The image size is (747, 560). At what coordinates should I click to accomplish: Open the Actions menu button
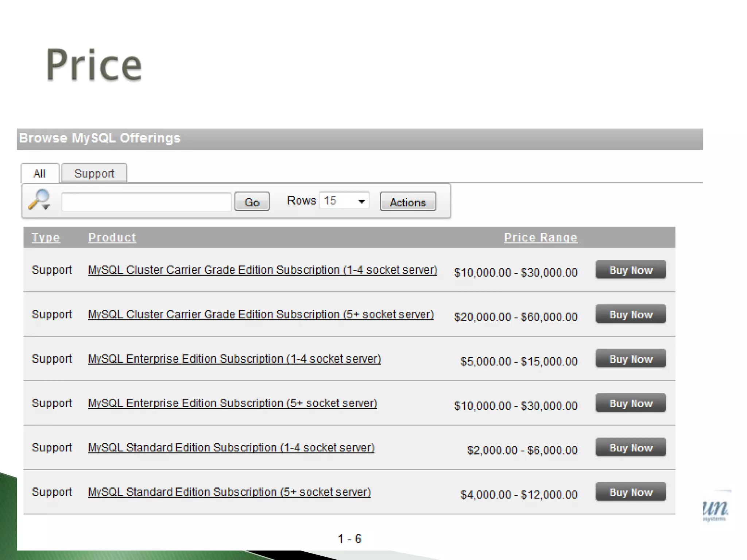tap(407, 202)
